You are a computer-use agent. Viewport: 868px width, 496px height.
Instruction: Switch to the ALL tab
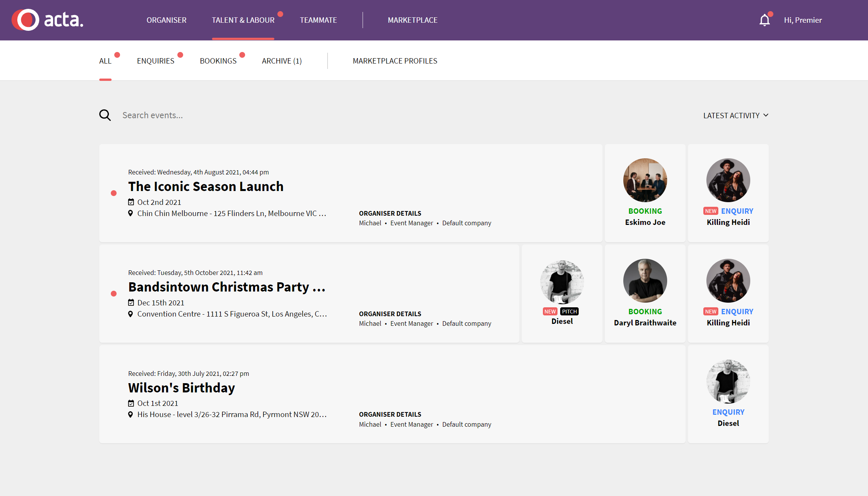105,61
